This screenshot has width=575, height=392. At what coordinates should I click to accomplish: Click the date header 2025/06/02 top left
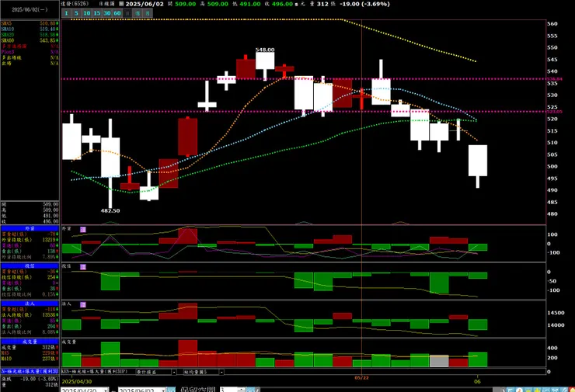coord(30,9)
